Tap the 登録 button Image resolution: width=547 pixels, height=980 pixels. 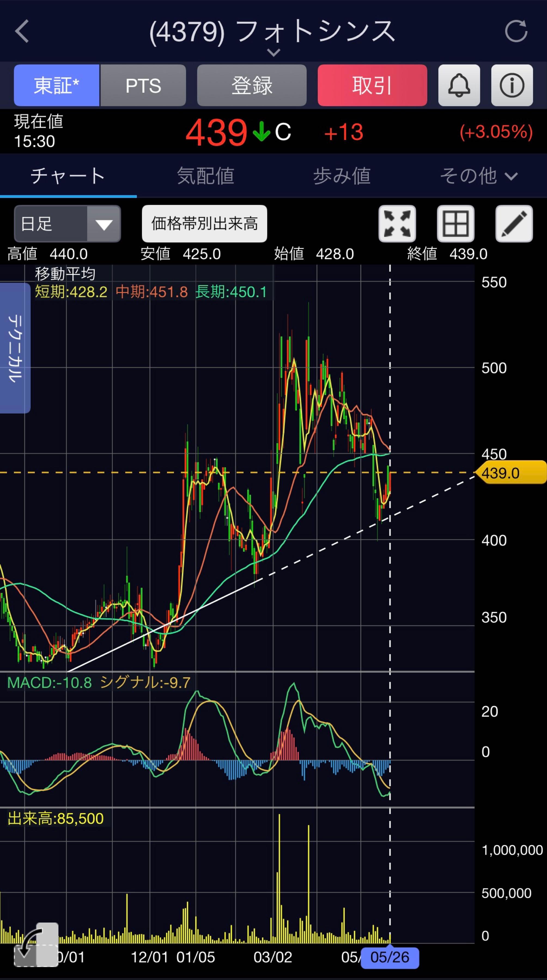pos(252,85)
